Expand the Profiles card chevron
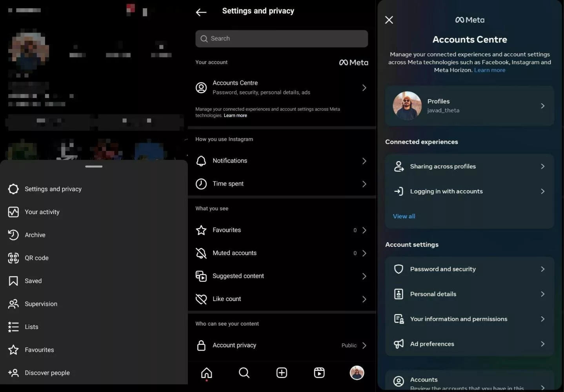Screen dimensions: 564x392 pyautogui.click(x=543, y=106)
